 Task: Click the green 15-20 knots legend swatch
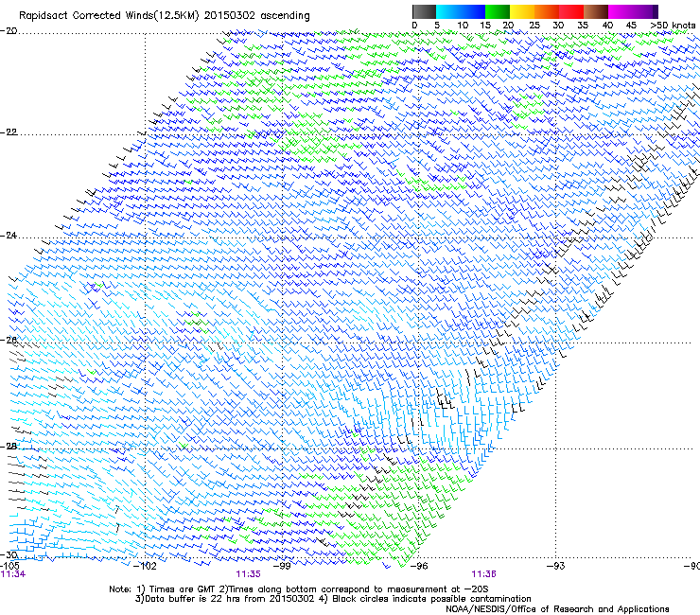(x=498, y=11)
